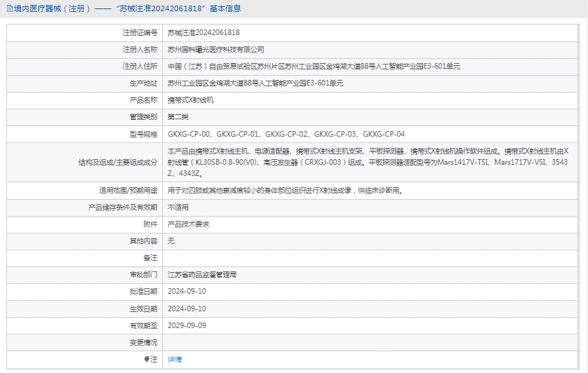Click the 注册人住所 address value

[x=314, y=66]
